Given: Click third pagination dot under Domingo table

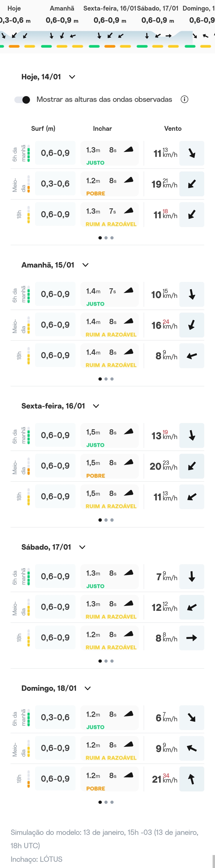Looking at the screenshot, I should 112,802.
